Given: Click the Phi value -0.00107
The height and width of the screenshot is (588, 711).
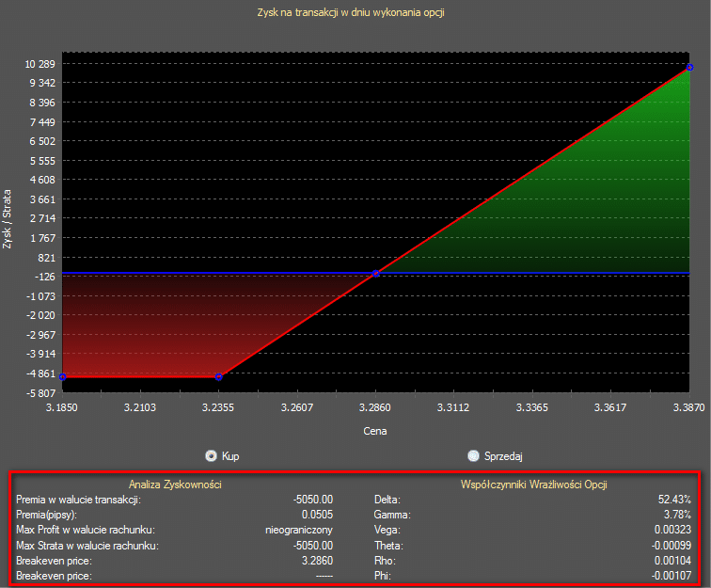Looking at the screenshot, I should [x=670, y=576].
